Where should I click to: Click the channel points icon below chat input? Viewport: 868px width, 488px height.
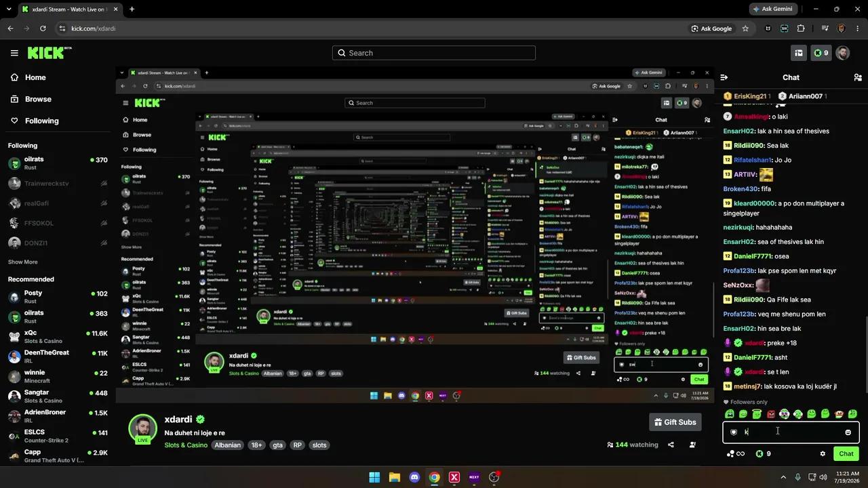coord(735,453)
